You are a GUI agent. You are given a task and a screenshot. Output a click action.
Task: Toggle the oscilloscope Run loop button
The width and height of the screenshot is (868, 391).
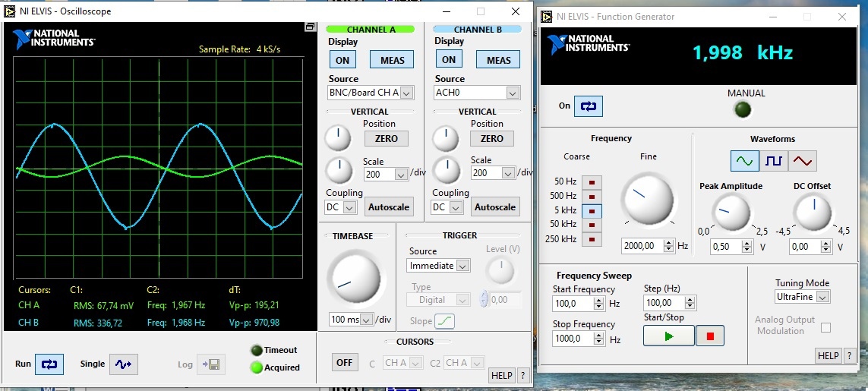(x=49, y=364)
